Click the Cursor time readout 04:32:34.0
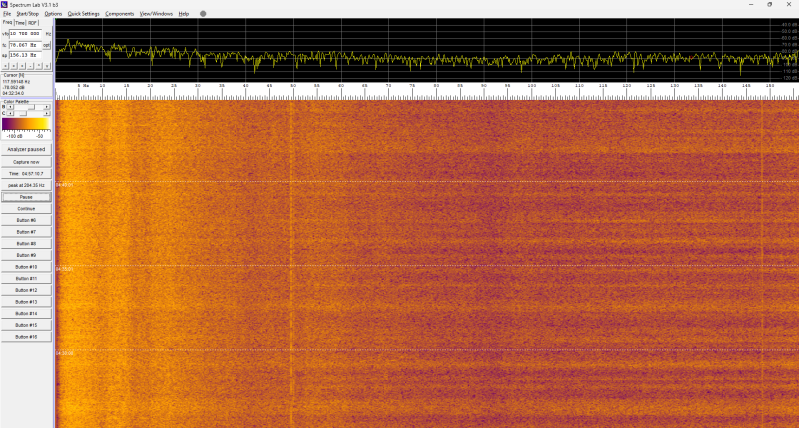 point(13,93)
